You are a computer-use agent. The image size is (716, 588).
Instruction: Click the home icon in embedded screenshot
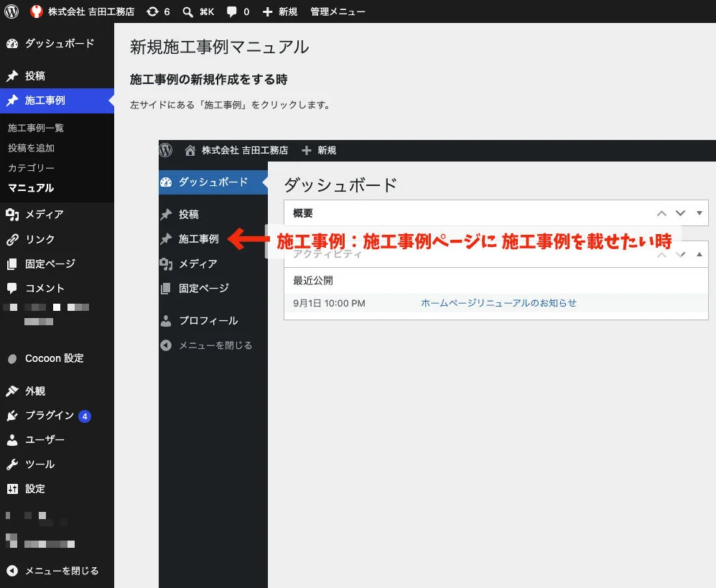[190, 150]
